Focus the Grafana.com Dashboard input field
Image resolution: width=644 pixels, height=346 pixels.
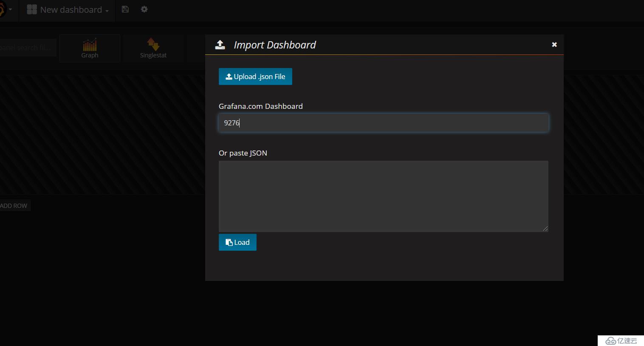384,123
